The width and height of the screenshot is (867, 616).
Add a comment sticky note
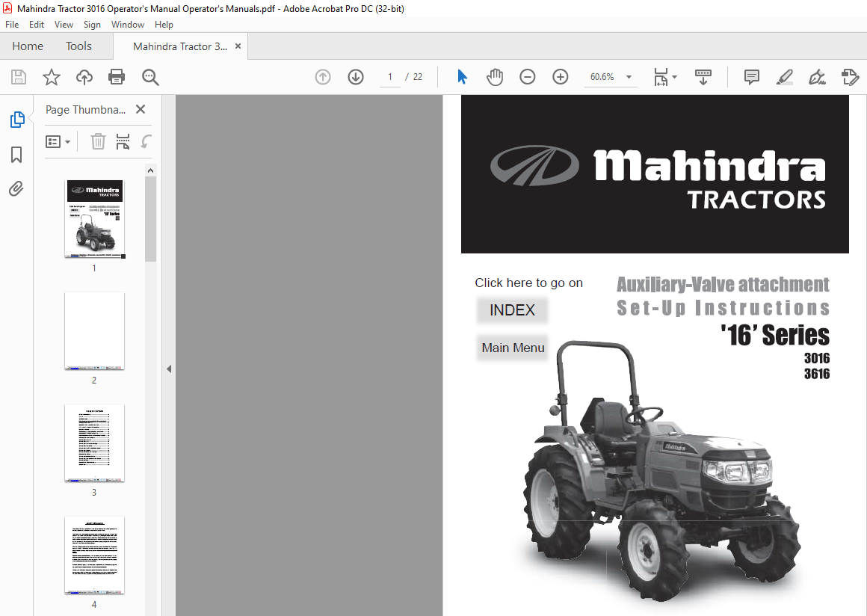coord(751,77)
